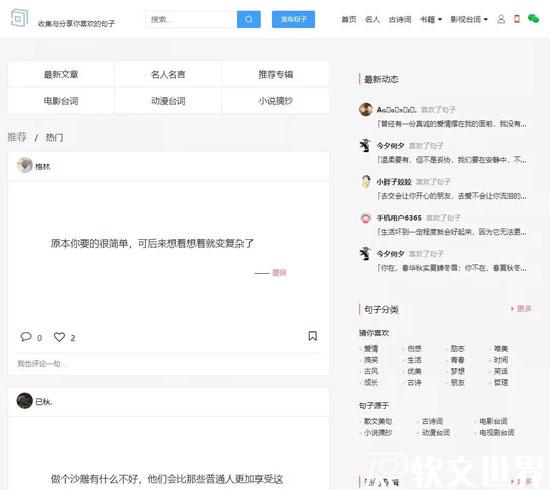Select the 青春 tag

pos(457,360)
